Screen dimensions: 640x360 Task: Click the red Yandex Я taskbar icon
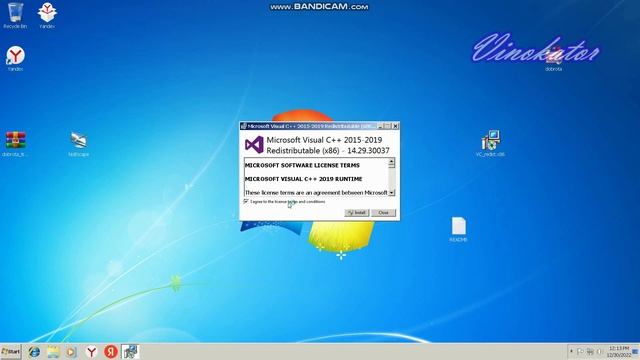coord(111,351)
